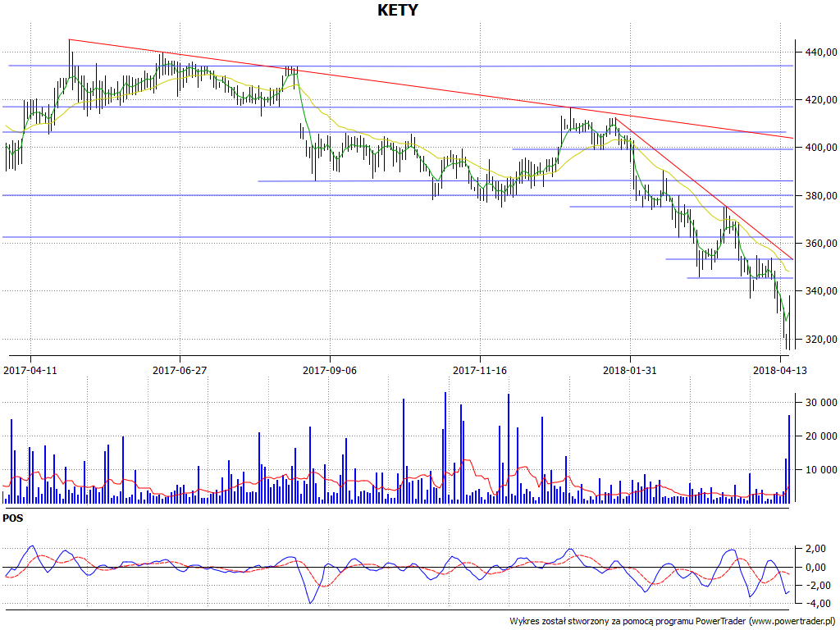Viewport: 840px width, 630px height.
Task: Click the KETY chart title
Action: (x=398, y=10)
